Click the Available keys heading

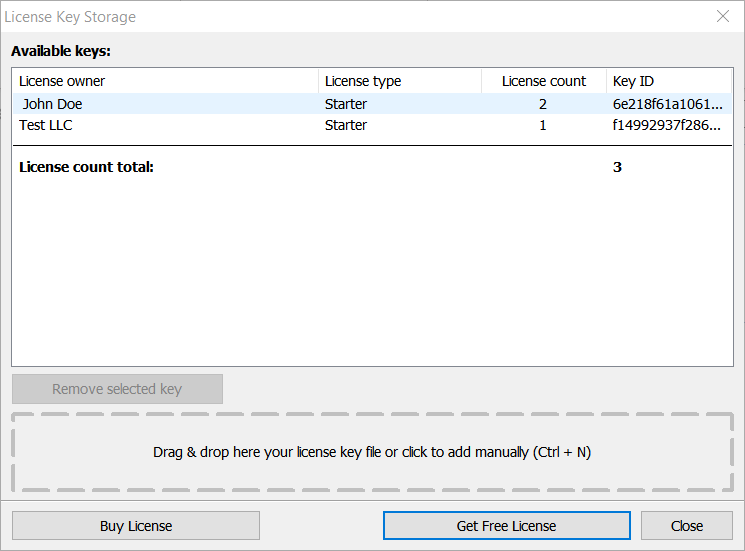(x=61, y=51)
